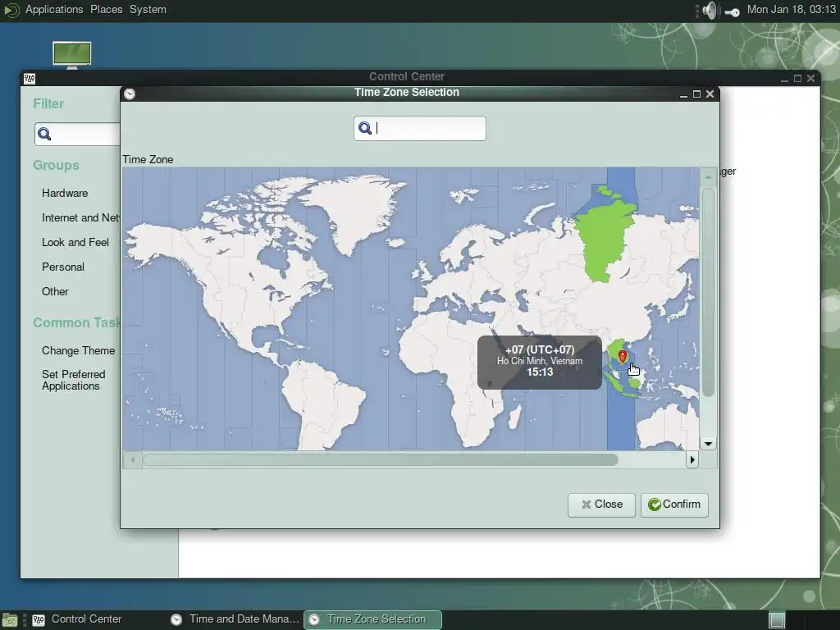Open the Places menu

(106, 10)
